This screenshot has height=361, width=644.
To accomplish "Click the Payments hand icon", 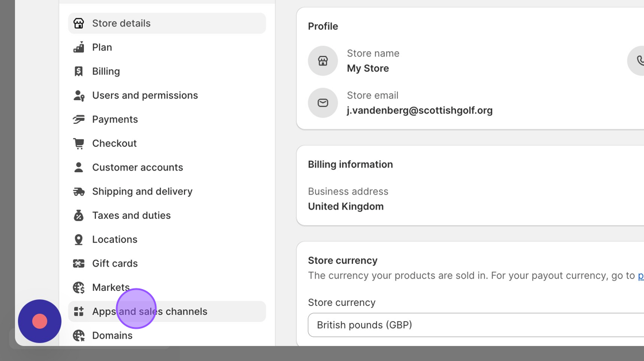I will click(79, 119).
